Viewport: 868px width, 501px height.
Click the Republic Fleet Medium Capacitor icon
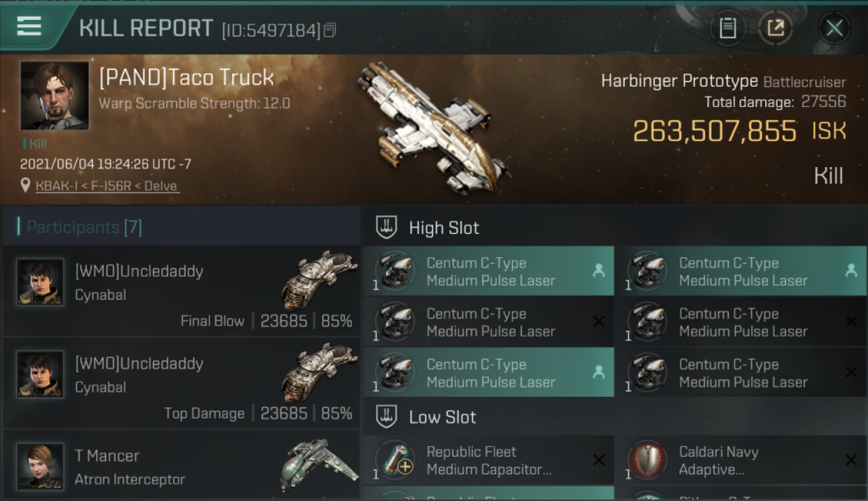click(x=396, y=461)
